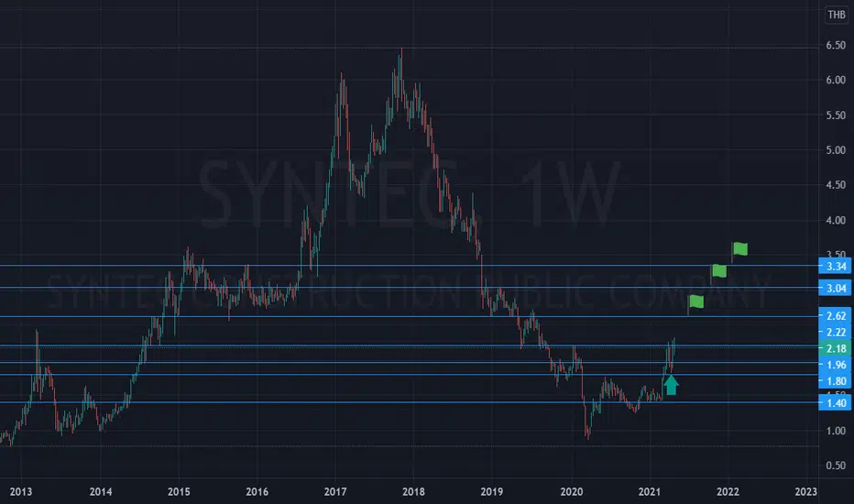Screen dimensions: 854x504
Task: Click the 4.50 price axis value
Action: point(836,185)
